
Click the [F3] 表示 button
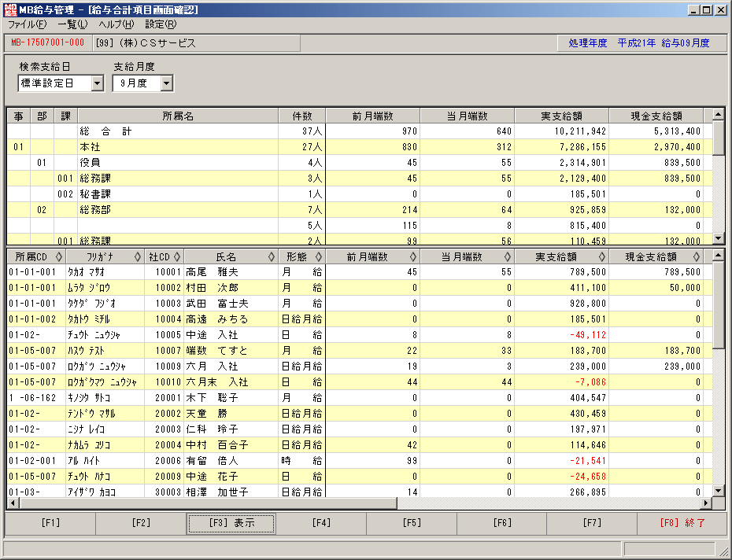231,523
